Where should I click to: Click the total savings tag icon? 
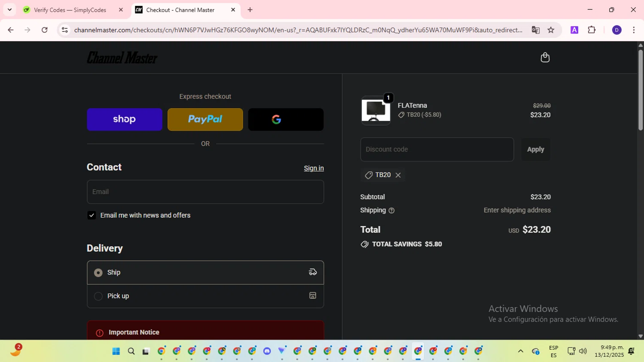(x=365, y=244)
